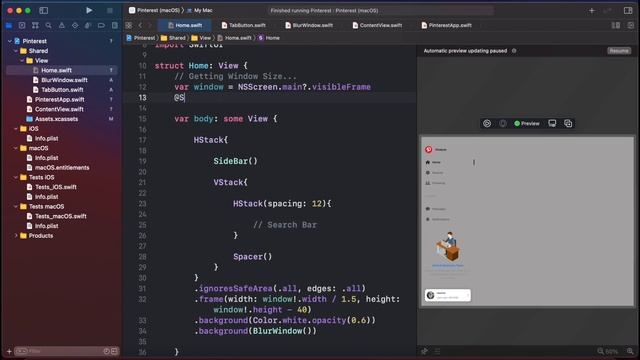Collapse the Tests macOS folder
Viewport: 640px width, 360px height.
pos(16,207)
